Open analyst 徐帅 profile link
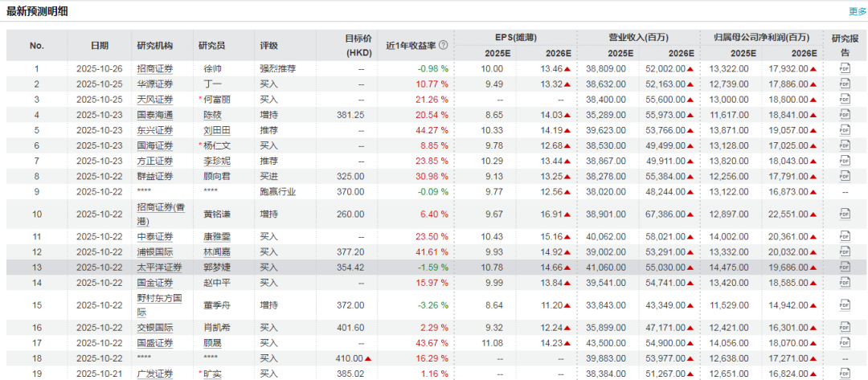868x380 pixels. click(x=212, y=68)
